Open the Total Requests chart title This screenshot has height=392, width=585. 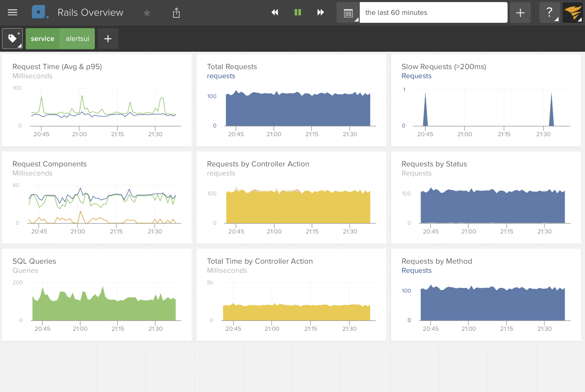click(232, 67)
